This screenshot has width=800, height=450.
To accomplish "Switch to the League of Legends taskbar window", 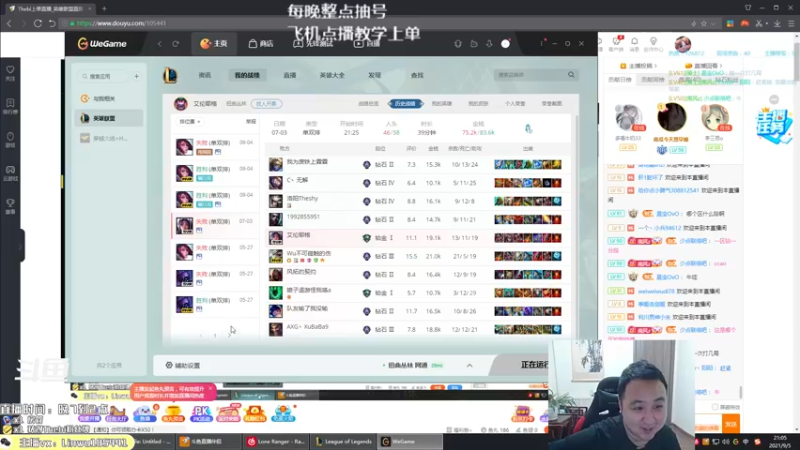I will pos(344,441).
